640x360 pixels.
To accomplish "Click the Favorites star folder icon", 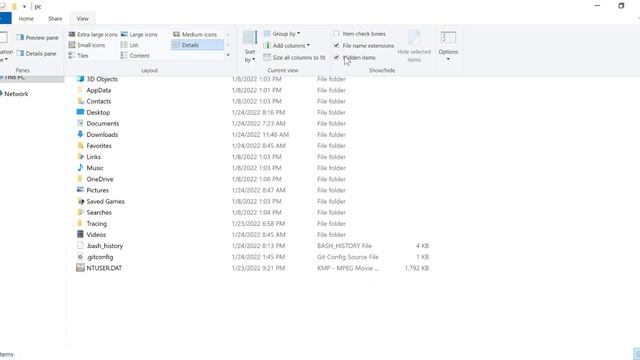I will (80, 146).
